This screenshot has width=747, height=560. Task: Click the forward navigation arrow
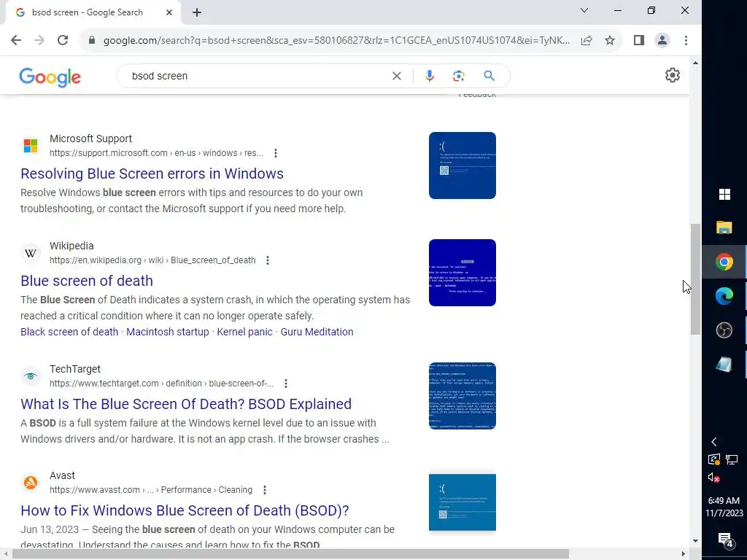point(39,41)
